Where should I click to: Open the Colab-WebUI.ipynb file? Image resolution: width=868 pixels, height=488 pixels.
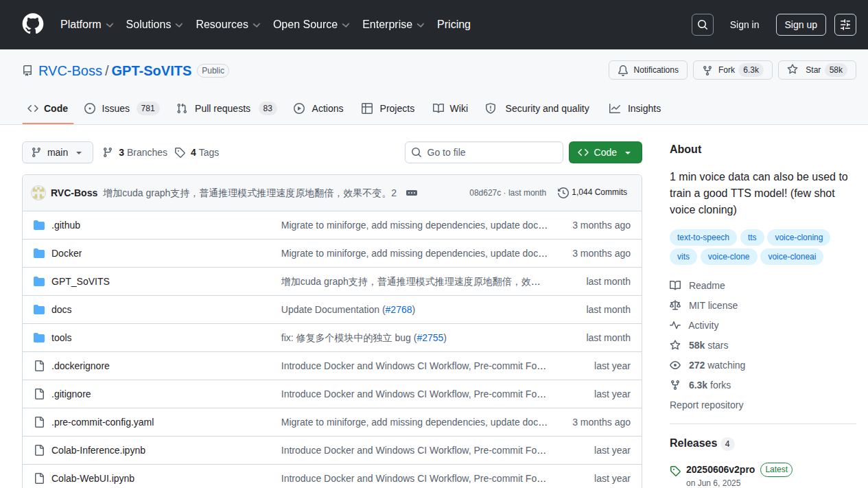coord(93,478)
